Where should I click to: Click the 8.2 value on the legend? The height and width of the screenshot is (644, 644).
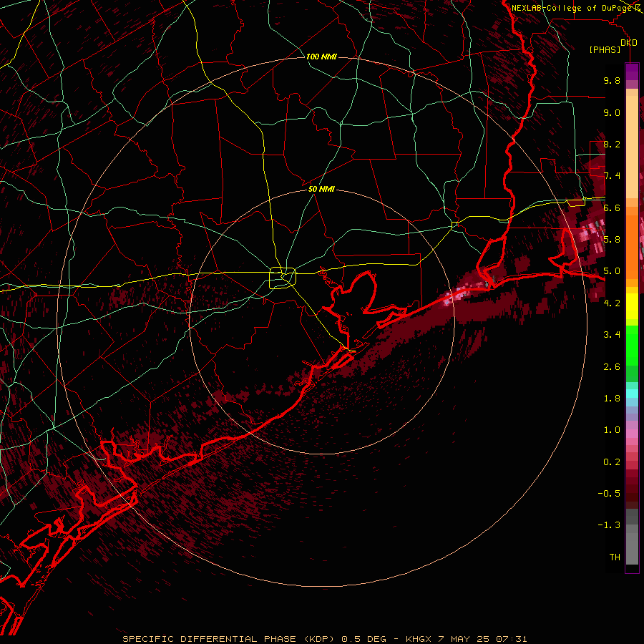(x=612, y=144)
